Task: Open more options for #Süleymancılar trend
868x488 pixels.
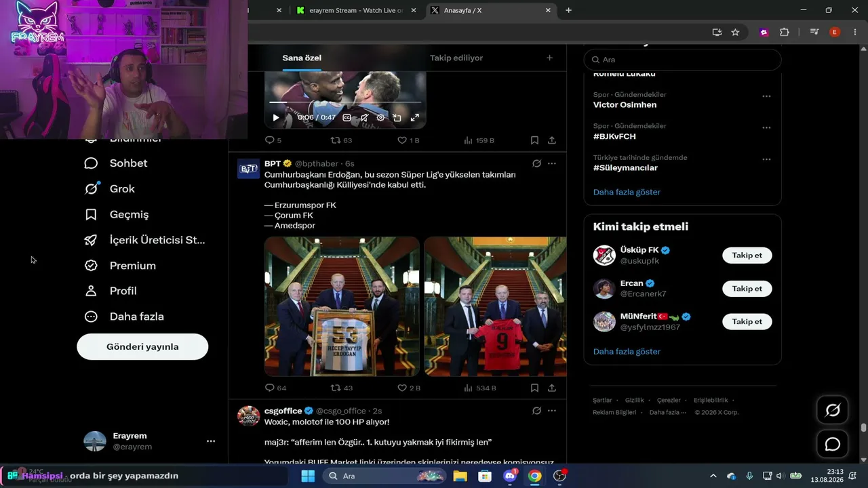Action: (766, 159)
